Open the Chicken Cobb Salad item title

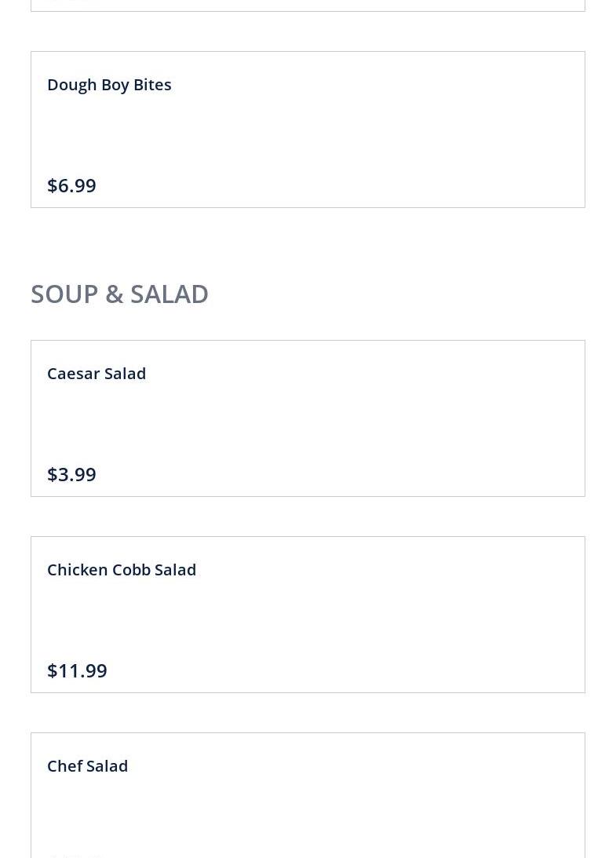tap(122, 570)
